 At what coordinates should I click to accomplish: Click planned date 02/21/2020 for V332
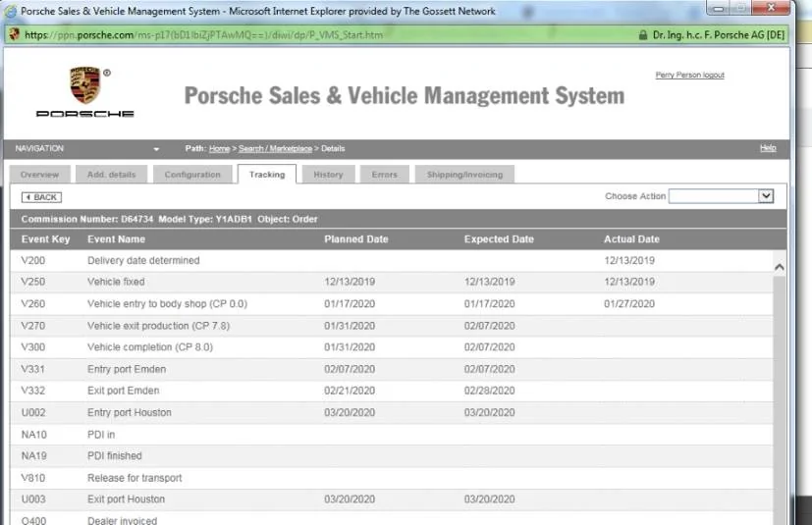point(350,391)
